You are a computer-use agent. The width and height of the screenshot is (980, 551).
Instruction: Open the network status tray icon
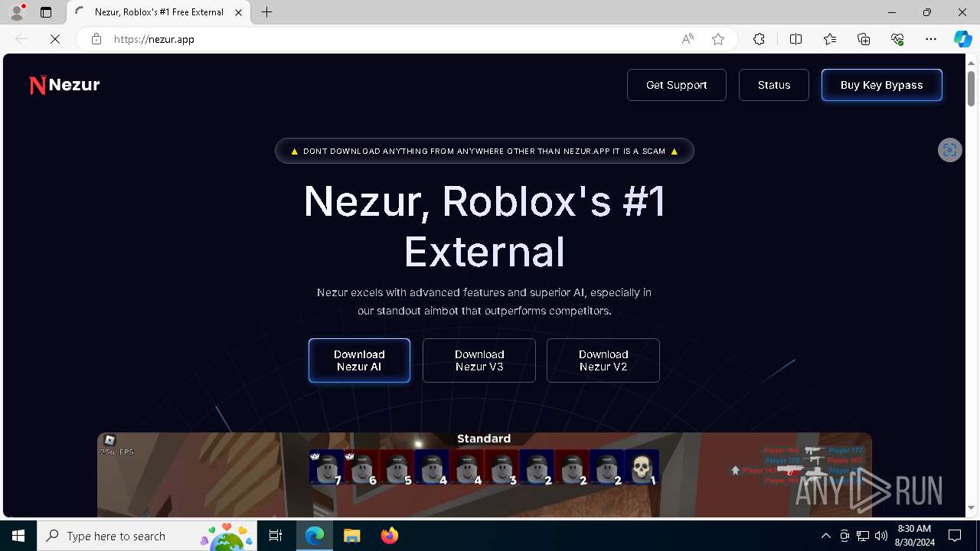pos(863,536)
